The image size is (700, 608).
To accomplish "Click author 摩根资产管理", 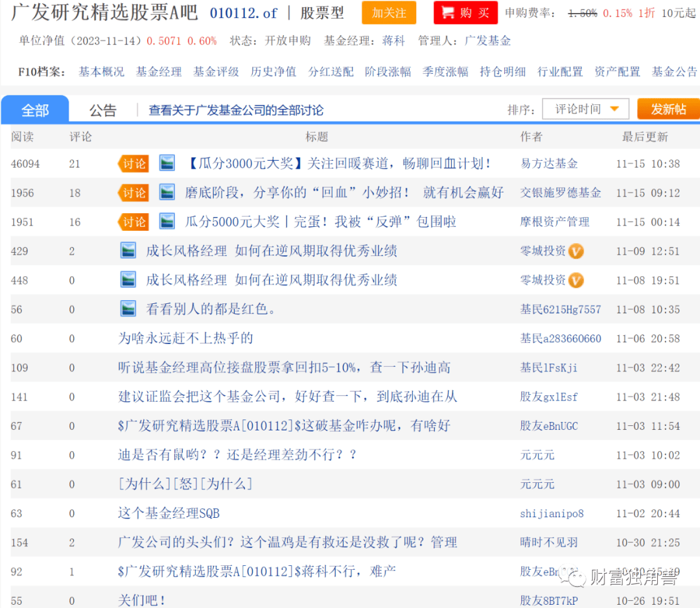I will point(554,222).
